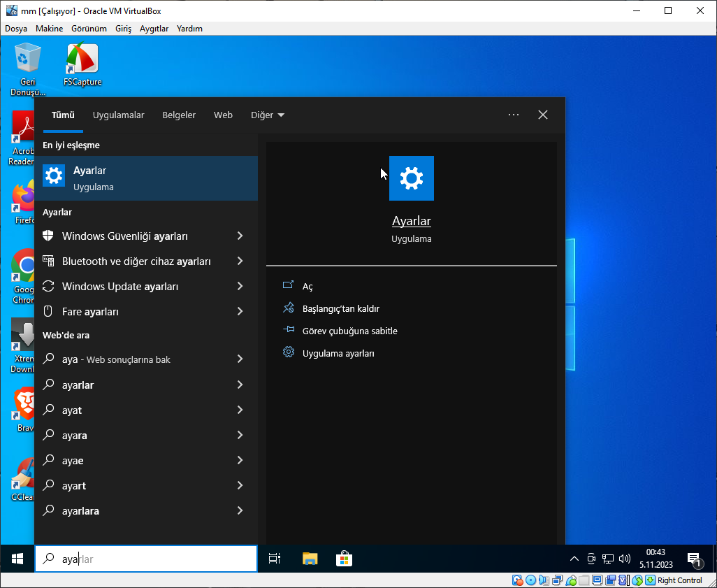This screenshot has width=717, height=588.
Task: Expand Bluetooth ve diğer cihaz ayarları arrow
Action: click(240, 261)
